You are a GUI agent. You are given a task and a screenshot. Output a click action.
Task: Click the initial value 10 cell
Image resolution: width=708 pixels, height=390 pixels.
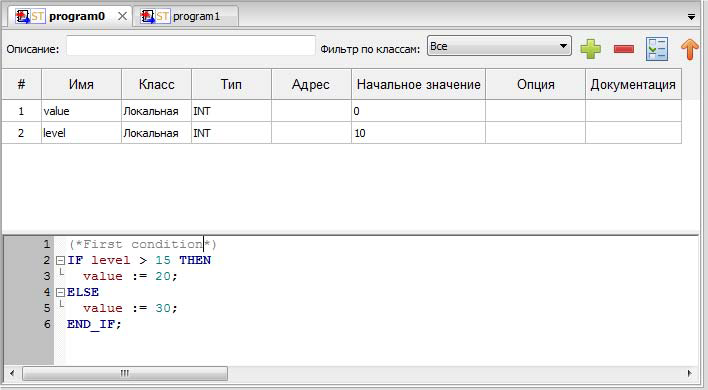coord(418,133)
